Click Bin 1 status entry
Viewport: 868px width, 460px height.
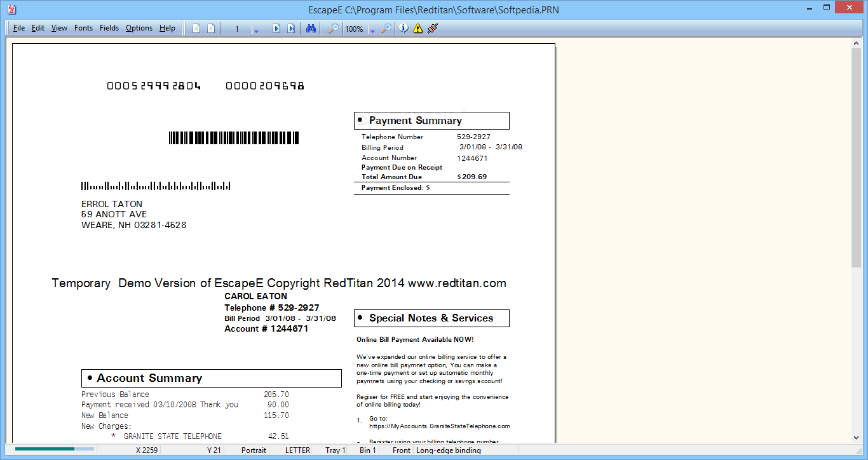[368, 450]
